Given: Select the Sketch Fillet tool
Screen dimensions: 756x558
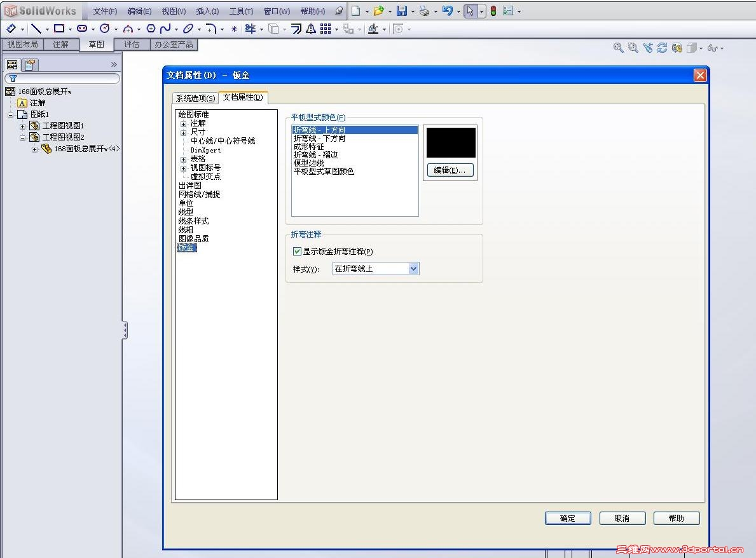Looking at the screenshot, I should pyautogui.click(x=211, y=29).
